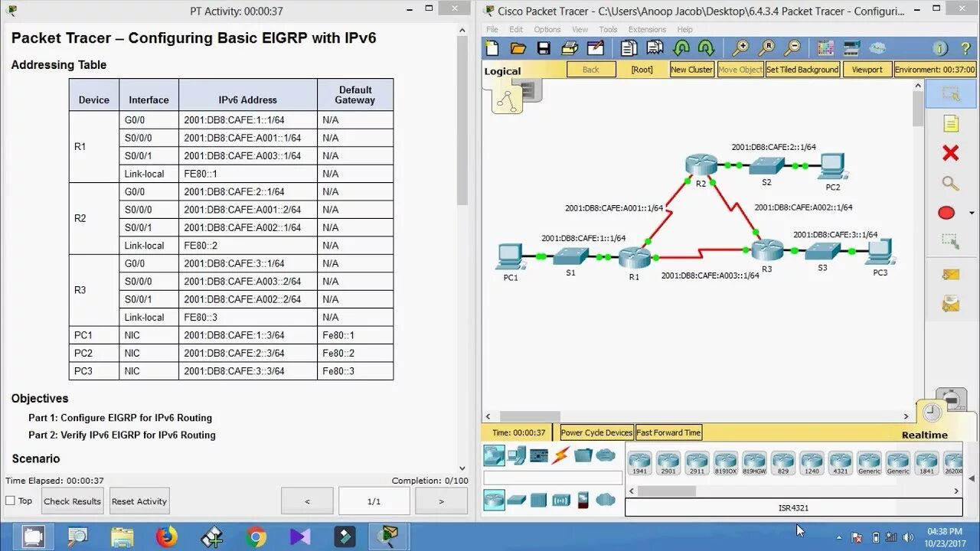Select the Switches subcategory icon

[x=517, y=500]
